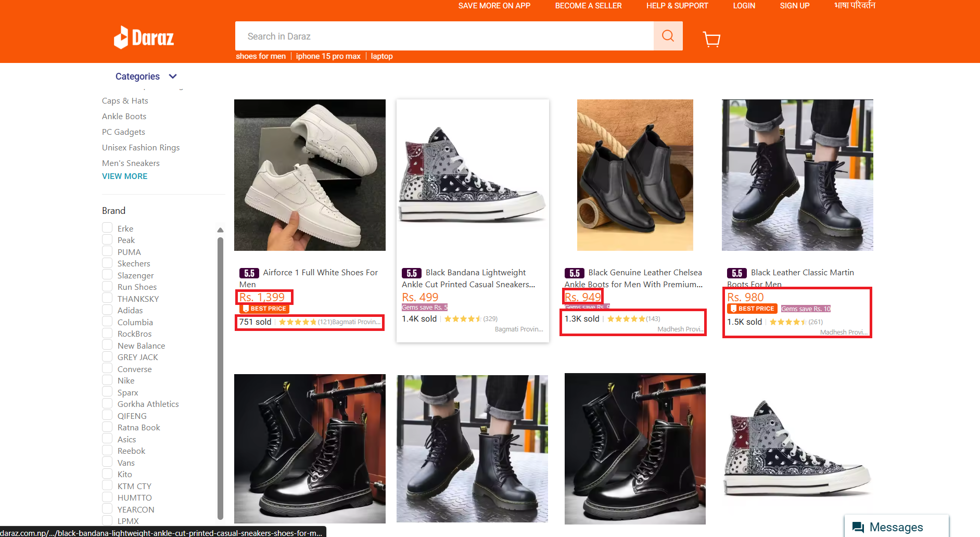This screenshot has height=537, width=980.
Task: Open Ankle Boots category
Action: tap(124, 117)
